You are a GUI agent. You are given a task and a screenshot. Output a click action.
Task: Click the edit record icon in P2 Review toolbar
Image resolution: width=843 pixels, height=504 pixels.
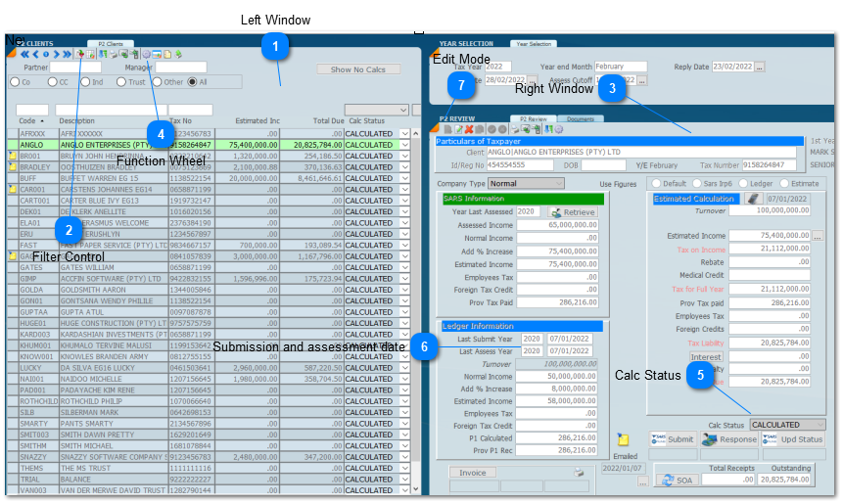pos(457,129)
